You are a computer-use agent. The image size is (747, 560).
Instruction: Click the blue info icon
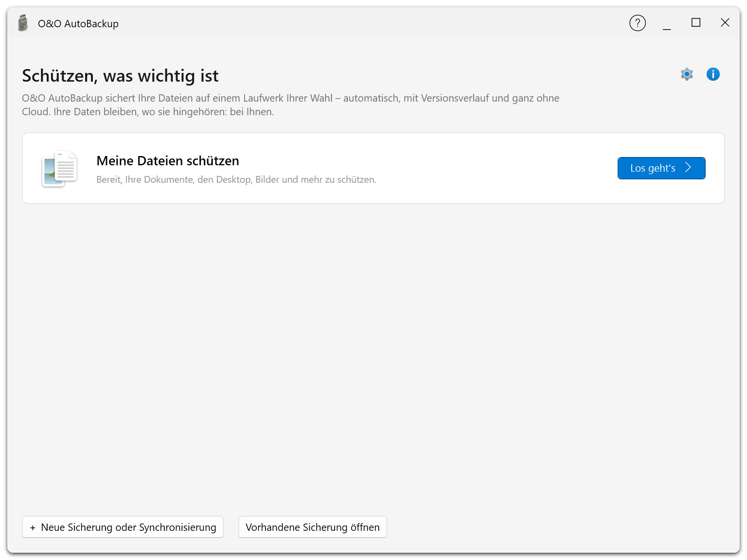tap(713, 74)
